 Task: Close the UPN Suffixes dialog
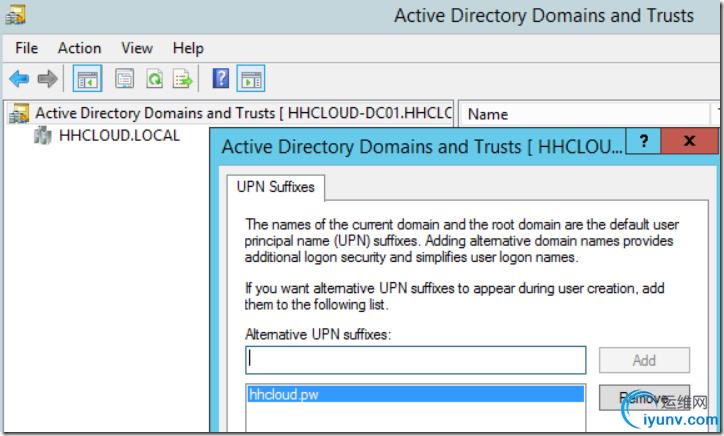tap(689, 141)
